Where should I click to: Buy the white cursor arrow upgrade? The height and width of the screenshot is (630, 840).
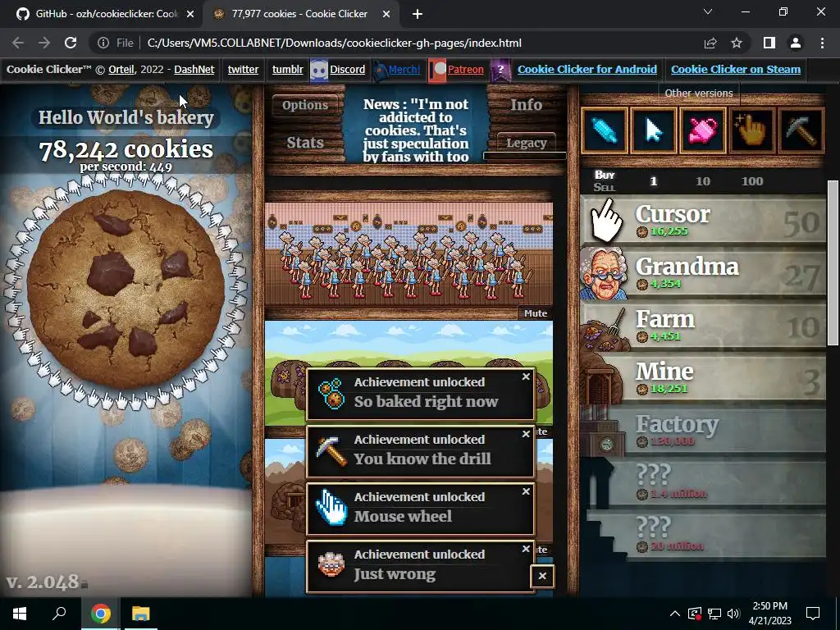(654, 130)
